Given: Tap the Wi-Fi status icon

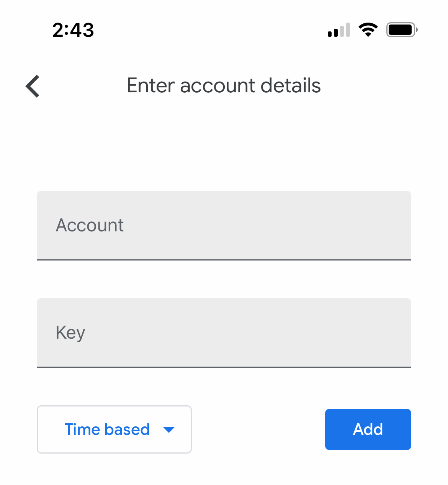Looking at the screenshot, I should (368, 30).
